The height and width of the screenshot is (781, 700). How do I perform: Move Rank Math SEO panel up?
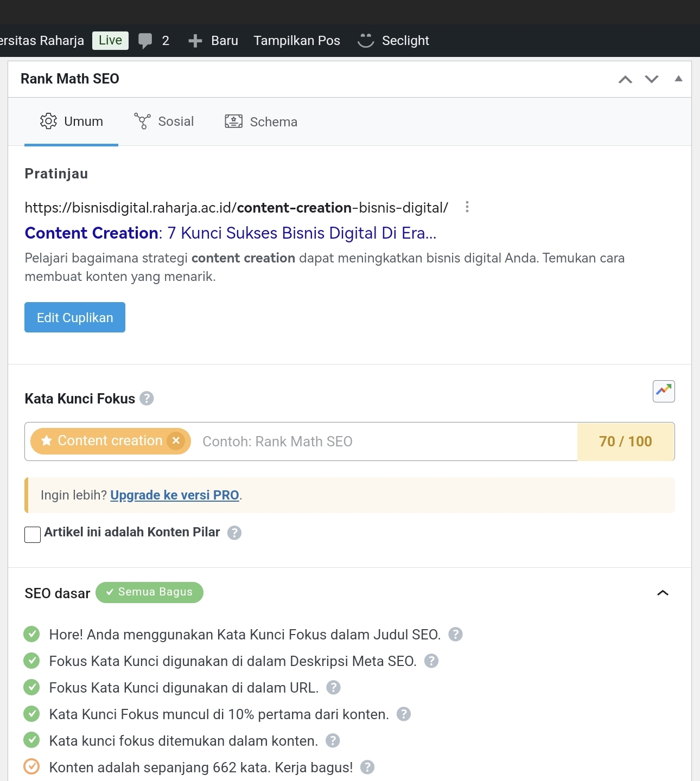tap(625, 79)
